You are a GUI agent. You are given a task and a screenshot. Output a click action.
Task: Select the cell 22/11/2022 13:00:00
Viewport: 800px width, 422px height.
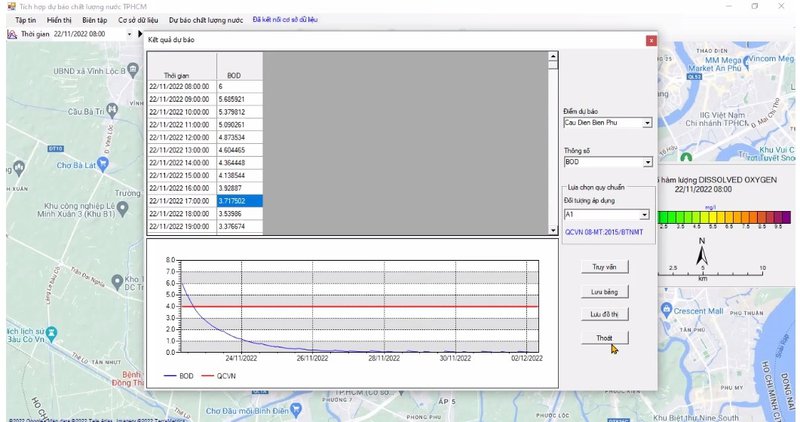pyautogui.click(x=182, y=151)
